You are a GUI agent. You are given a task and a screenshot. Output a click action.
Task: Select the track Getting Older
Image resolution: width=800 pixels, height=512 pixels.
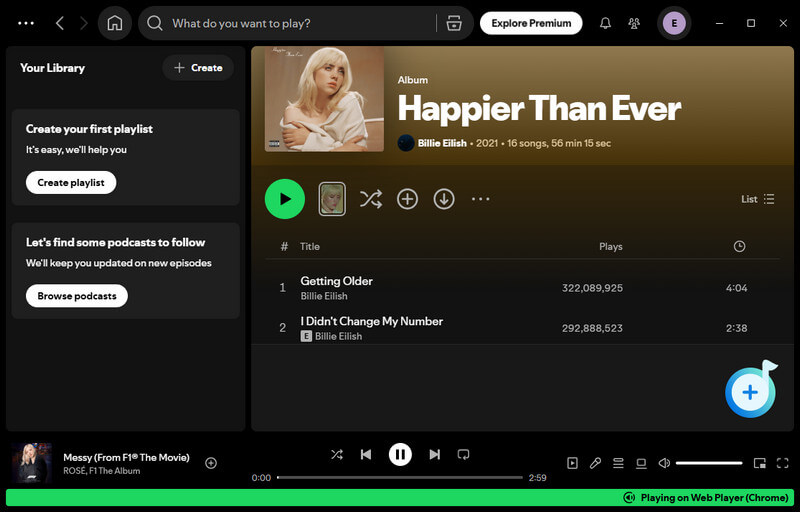pos(336,280)
